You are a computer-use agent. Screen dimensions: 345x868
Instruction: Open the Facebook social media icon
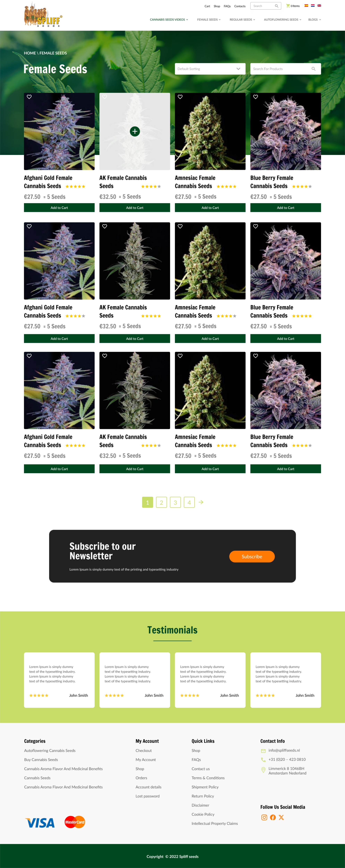coord(273,817)
